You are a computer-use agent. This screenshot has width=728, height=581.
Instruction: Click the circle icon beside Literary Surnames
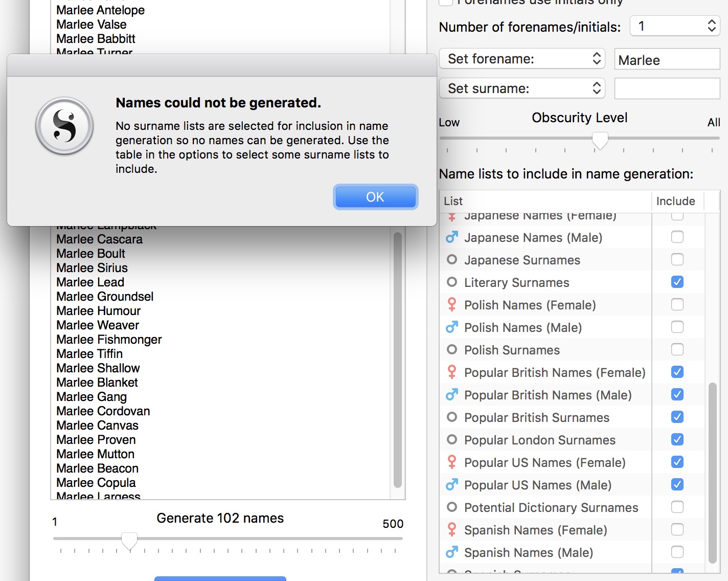[451, 282]
